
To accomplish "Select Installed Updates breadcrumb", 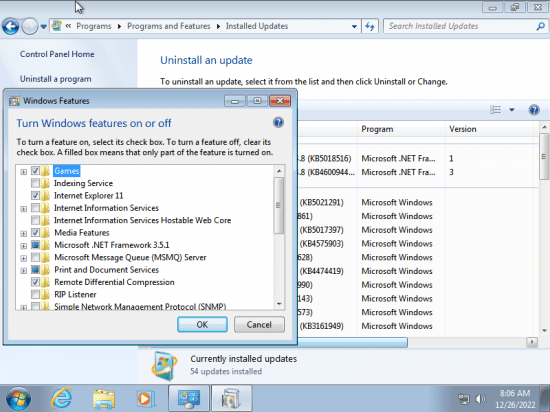I will point(257,26).
